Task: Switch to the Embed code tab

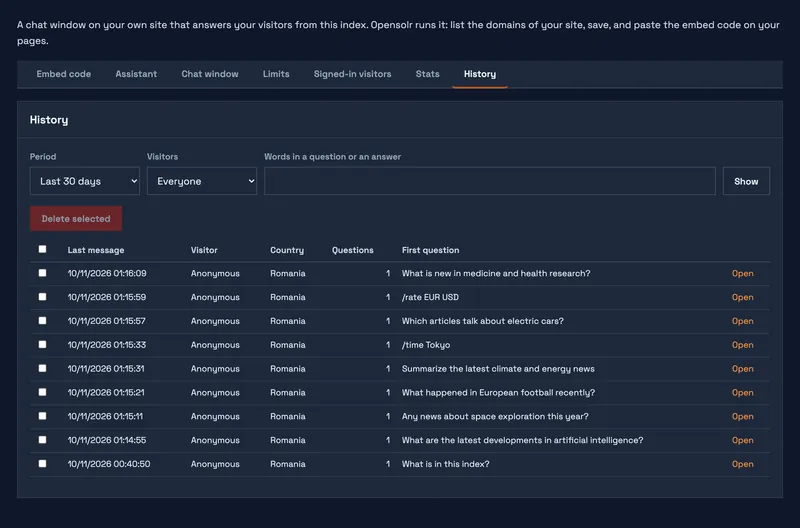Action: 64,74
